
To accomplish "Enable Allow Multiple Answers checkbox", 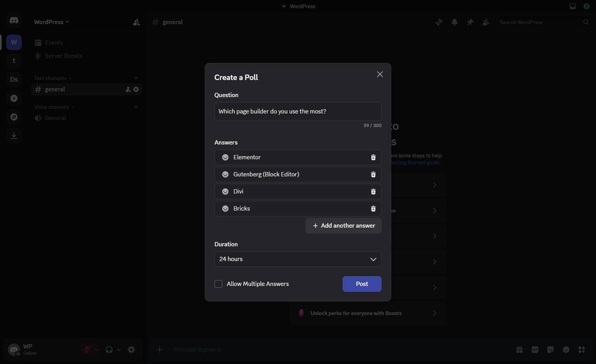I will click(x=218, y=284).
